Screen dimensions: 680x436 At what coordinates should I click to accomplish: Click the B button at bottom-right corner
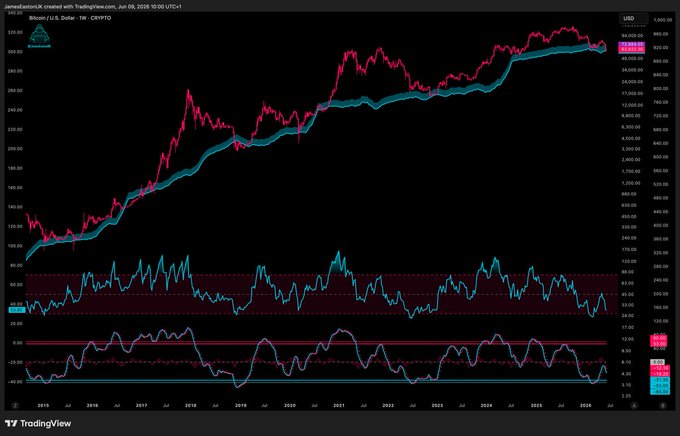pyautogui.click(x=663, y=406)
